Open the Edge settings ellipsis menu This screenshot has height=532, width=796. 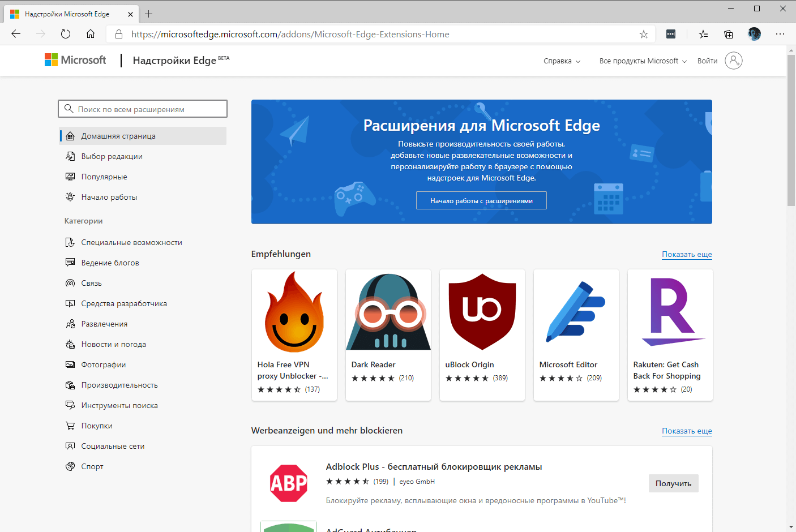point(780,34)
